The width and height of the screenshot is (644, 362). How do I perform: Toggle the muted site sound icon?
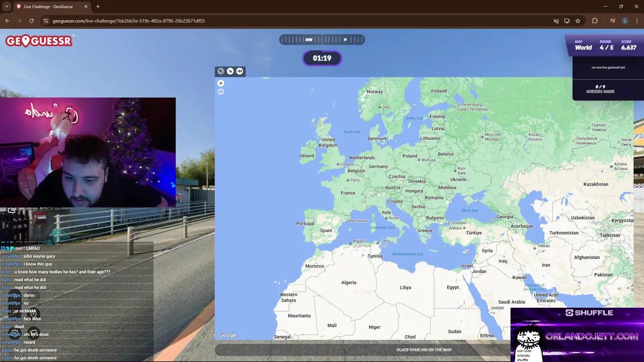pos(556,21)
